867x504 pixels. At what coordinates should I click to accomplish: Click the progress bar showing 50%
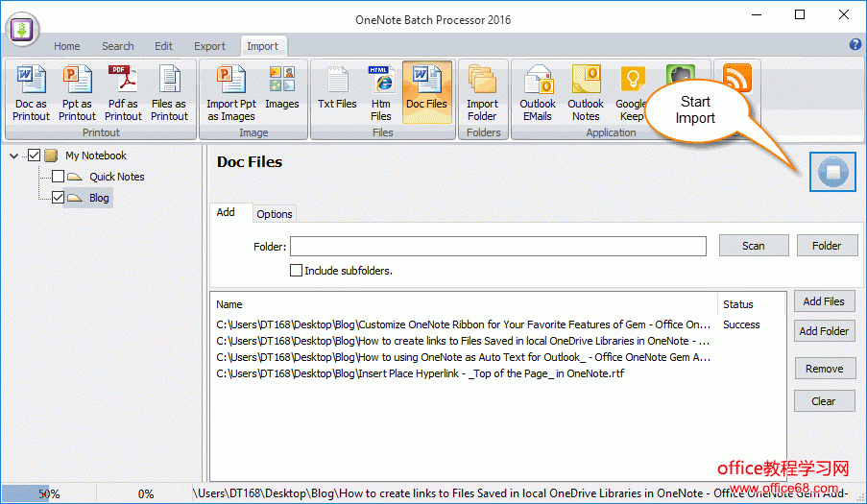(x=48, y=493)
